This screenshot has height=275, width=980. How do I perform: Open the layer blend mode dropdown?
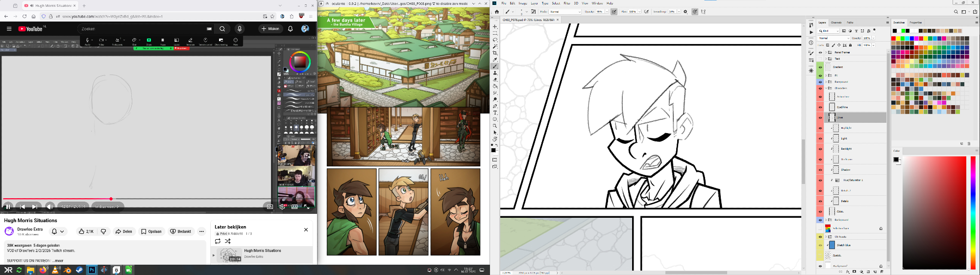pos(833,38)
